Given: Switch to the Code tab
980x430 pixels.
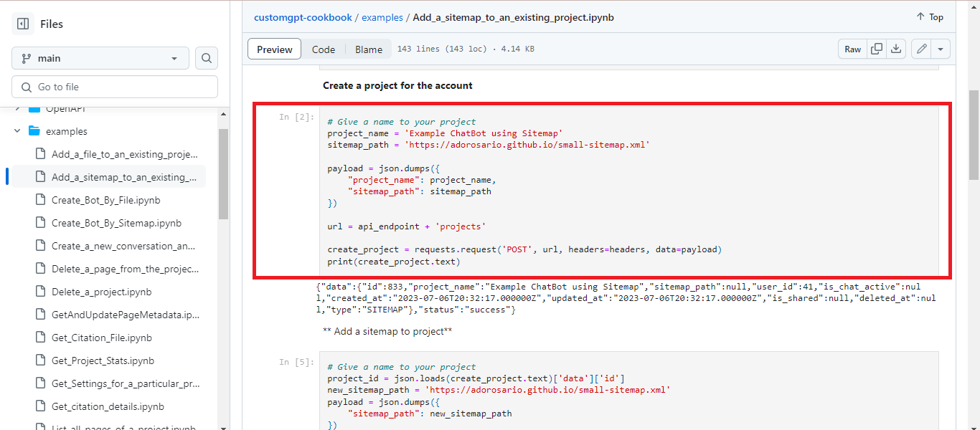Looking at the screenshot, I should [324, 49].
